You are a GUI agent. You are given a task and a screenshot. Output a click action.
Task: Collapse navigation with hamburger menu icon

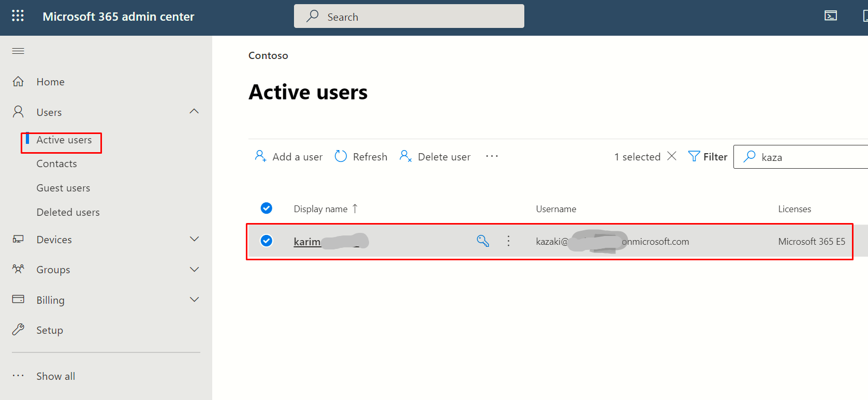(18, 51)
